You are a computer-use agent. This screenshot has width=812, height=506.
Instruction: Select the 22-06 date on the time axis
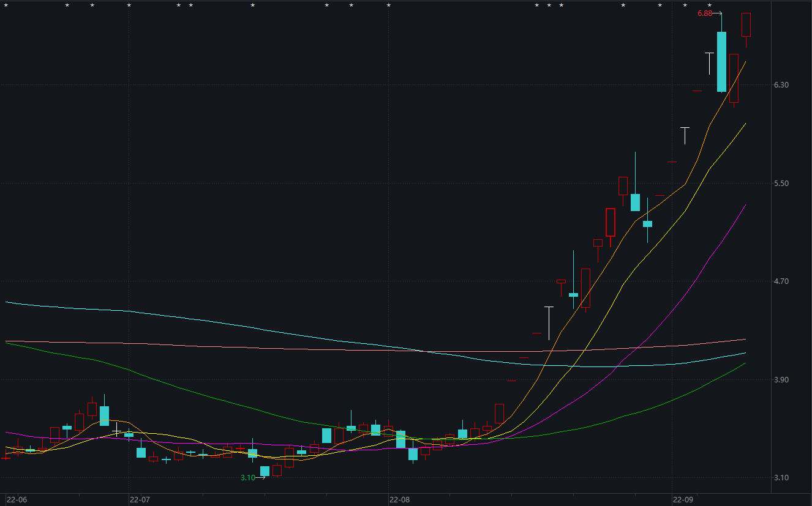[x=17, y=500]
